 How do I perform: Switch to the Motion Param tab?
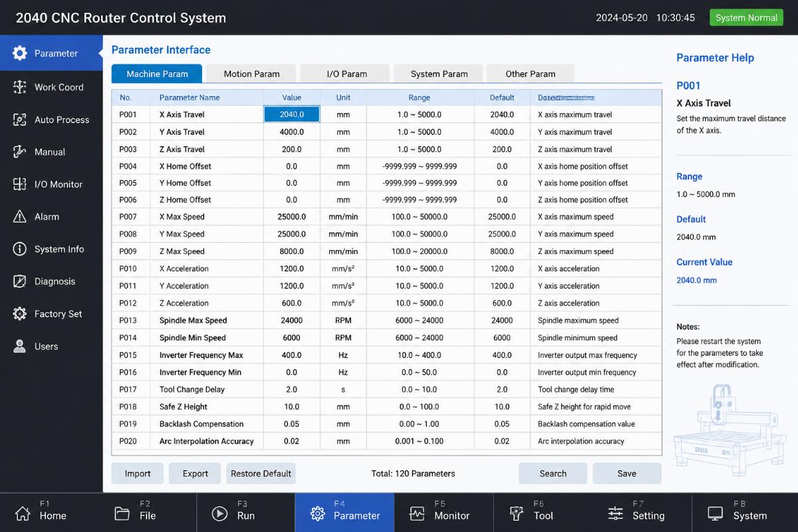[251, 74]
